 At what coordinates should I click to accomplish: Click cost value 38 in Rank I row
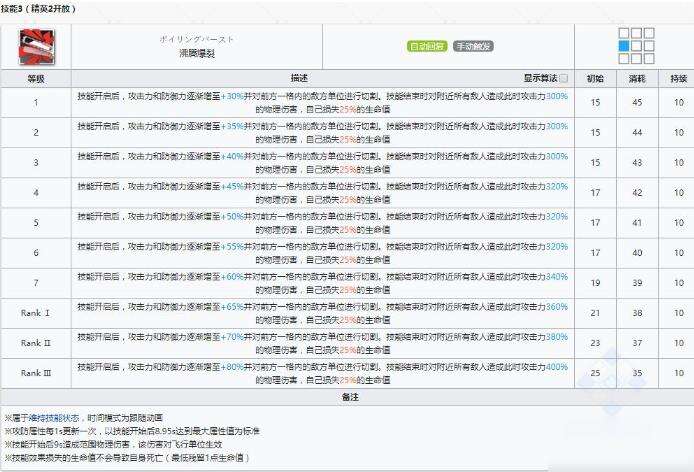click(x=637, y=313)
